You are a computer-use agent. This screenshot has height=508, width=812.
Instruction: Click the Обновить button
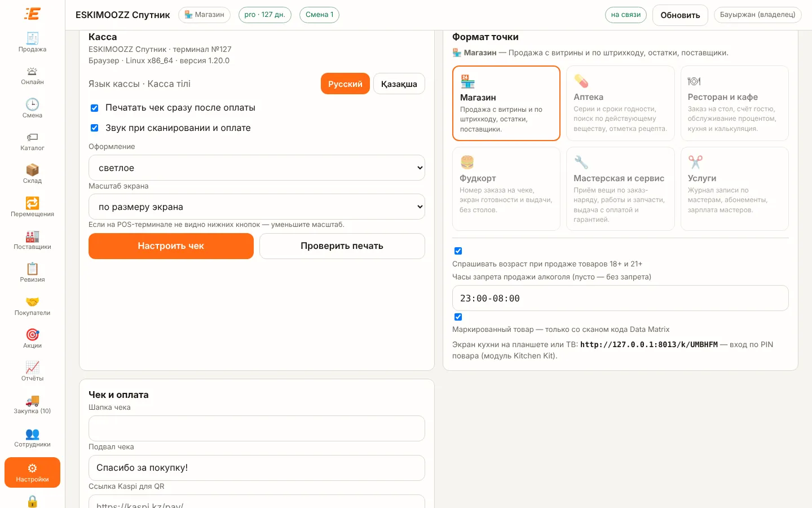(680, 15)
